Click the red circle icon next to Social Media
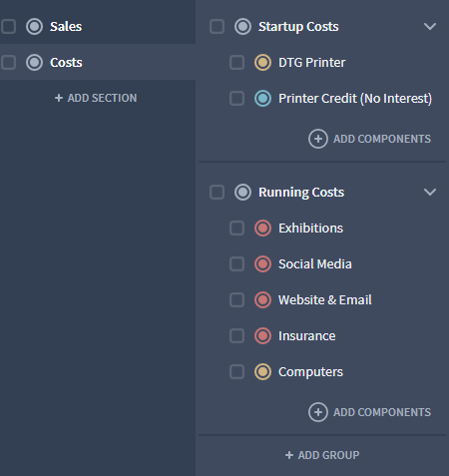 click(262, 264)
